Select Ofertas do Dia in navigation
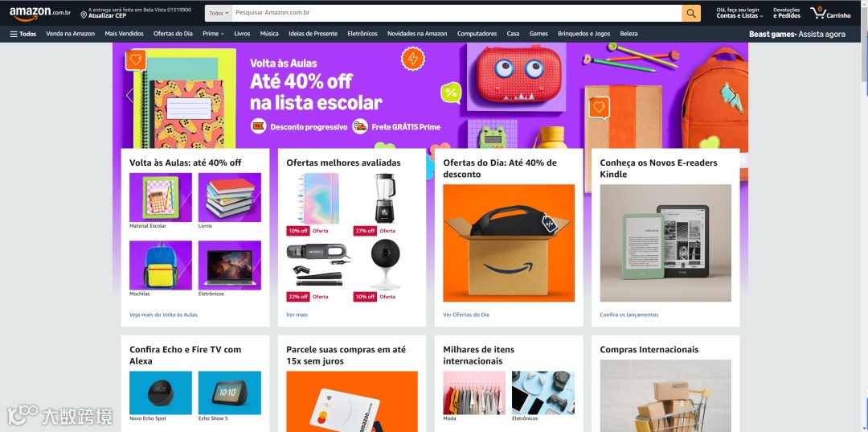The width and height of the screenshot is (868, 432). [174, 34]
